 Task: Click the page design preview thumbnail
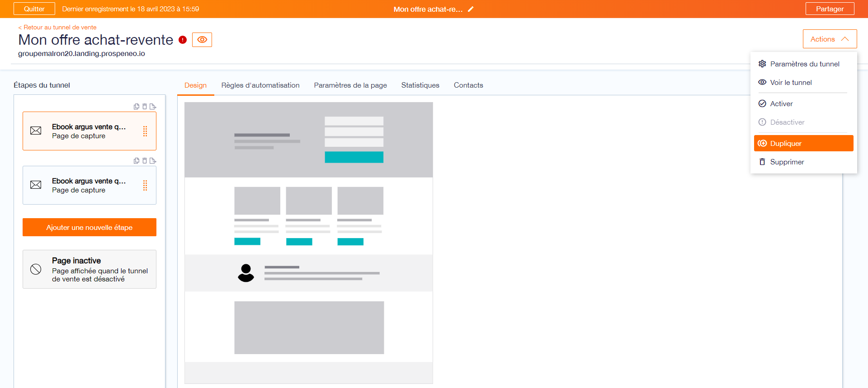309,243
